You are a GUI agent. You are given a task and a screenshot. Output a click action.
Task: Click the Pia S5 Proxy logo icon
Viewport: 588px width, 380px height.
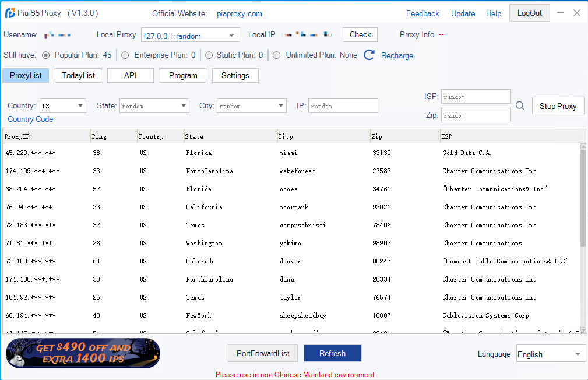point(10,13)
